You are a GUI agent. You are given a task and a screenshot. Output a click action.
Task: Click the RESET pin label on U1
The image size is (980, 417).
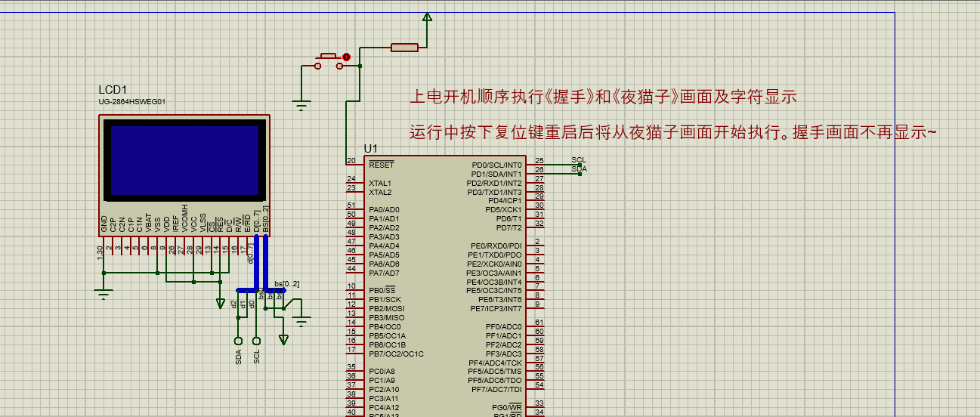(382, 164)
